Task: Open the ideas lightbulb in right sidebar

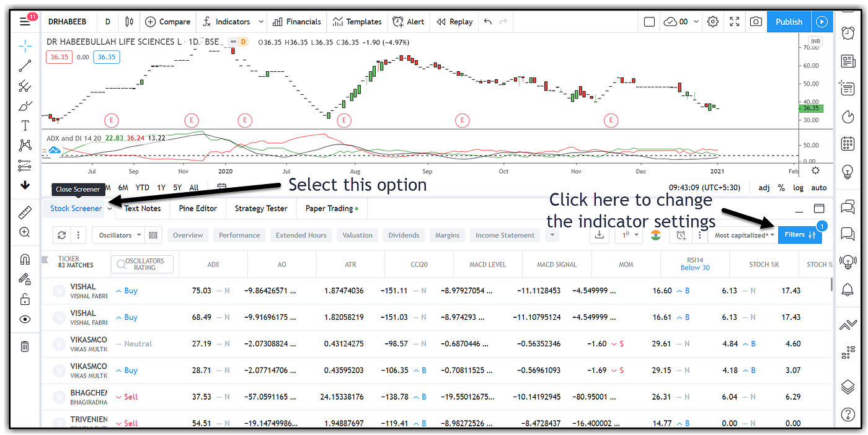Action: click(x=848, y=172)
